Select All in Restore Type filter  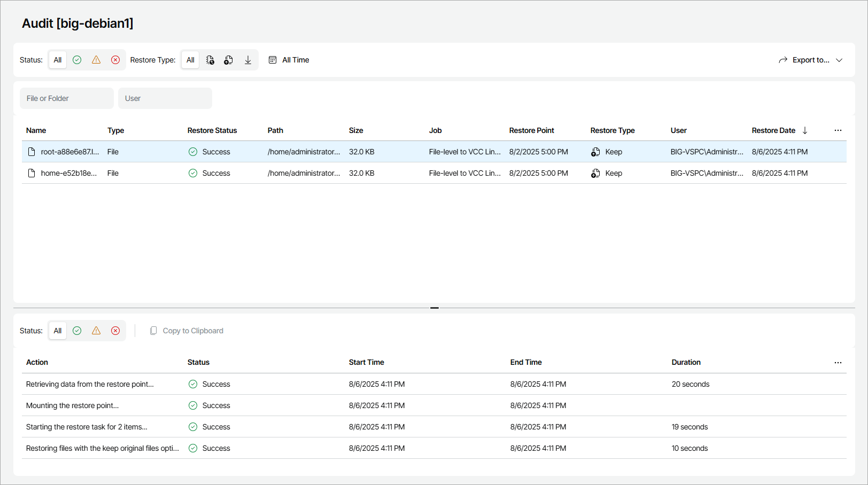point(190,60)
